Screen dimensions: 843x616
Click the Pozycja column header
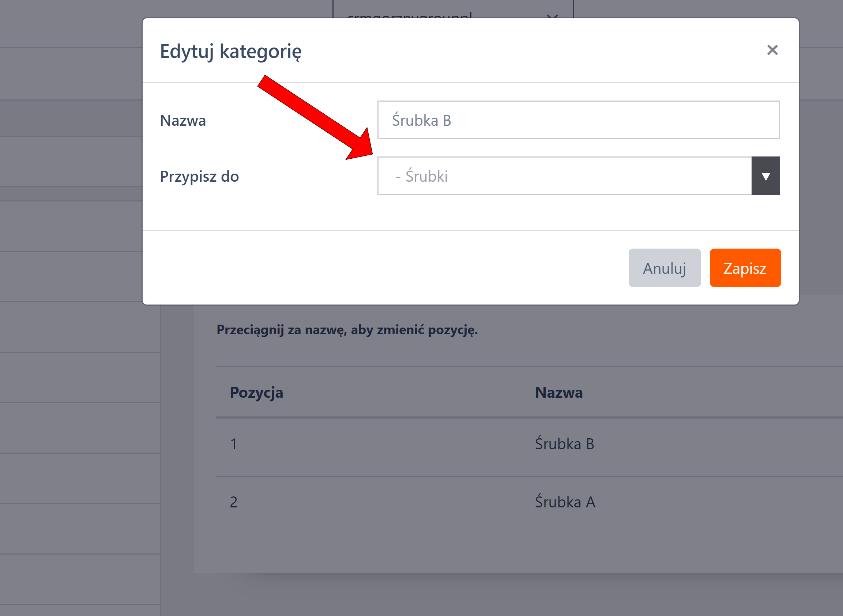[x=256, y=393]
